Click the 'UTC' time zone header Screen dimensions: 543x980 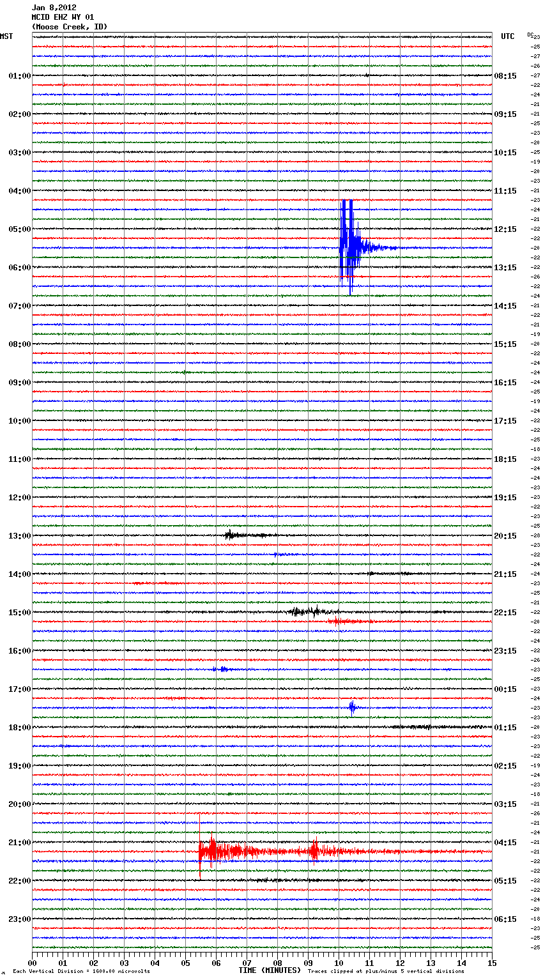pos(507,36)
